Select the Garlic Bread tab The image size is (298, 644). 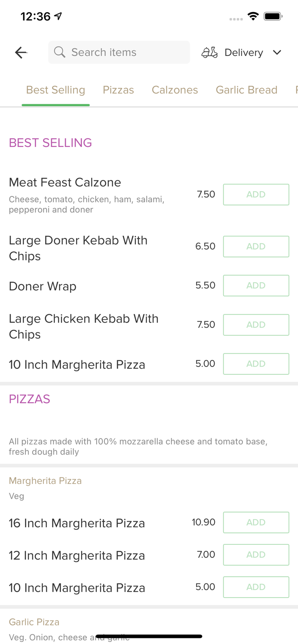click(x=246, y=90)
